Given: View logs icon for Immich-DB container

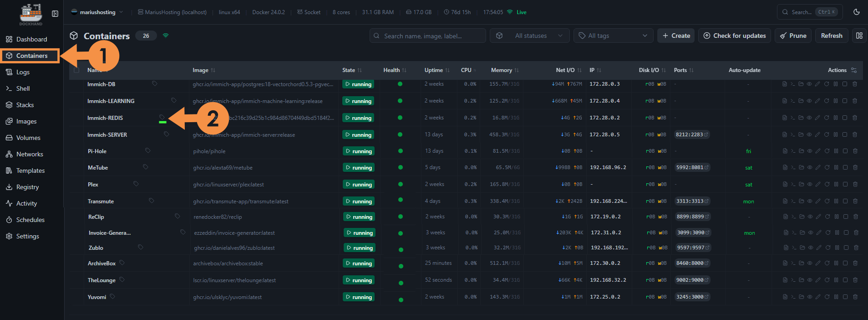Looking at the screenshot, I should (x=785, y=84).
